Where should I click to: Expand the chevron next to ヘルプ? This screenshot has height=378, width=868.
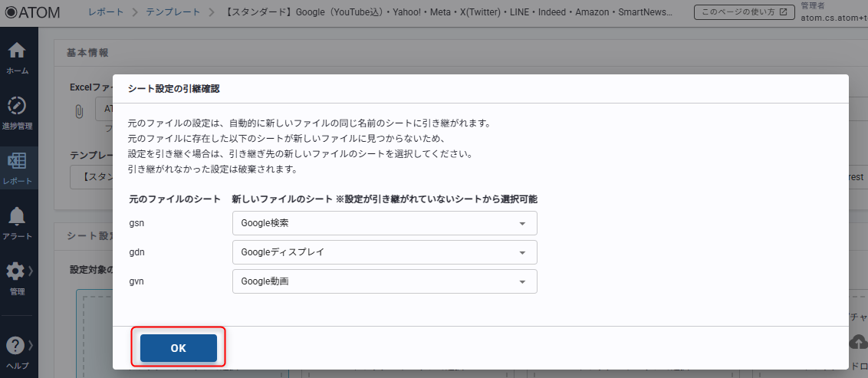pos(31,346)
